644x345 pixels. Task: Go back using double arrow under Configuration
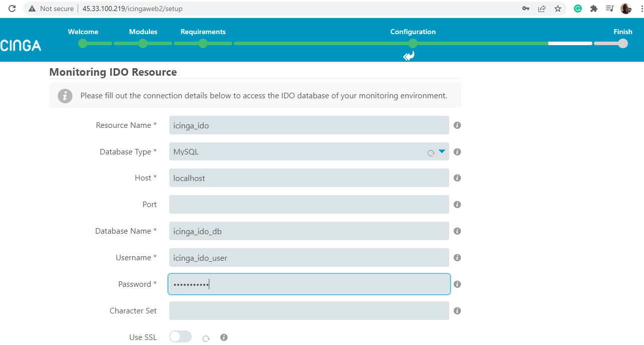tap(409, 56)
